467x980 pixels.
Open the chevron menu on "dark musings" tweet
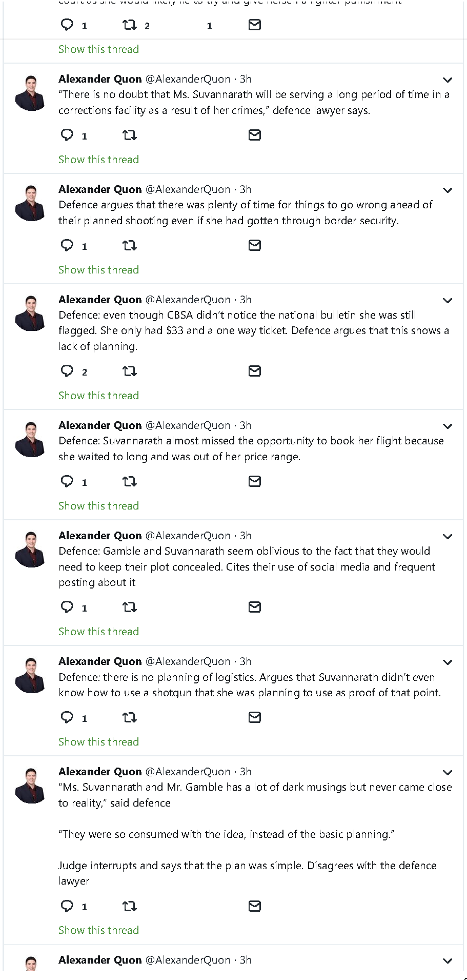click(448, 773)
